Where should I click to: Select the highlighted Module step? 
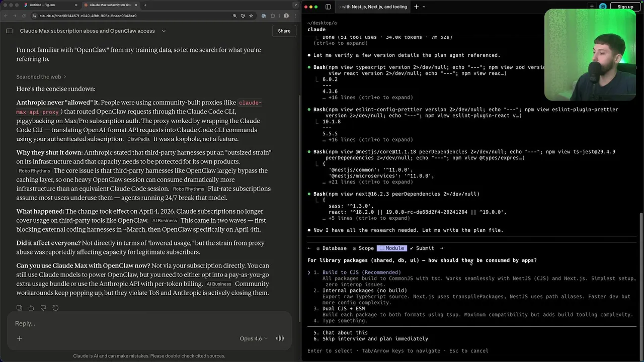click(392, 248)
